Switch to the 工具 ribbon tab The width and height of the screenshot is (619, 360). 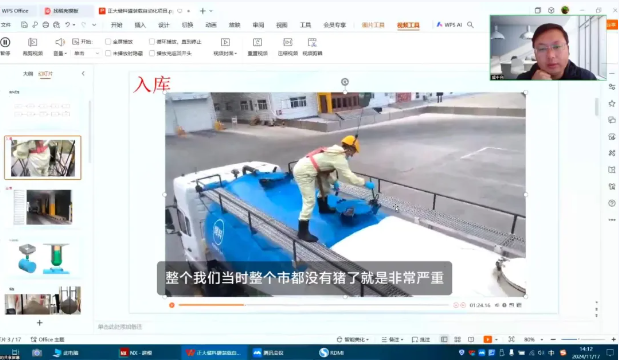[305, 25]
